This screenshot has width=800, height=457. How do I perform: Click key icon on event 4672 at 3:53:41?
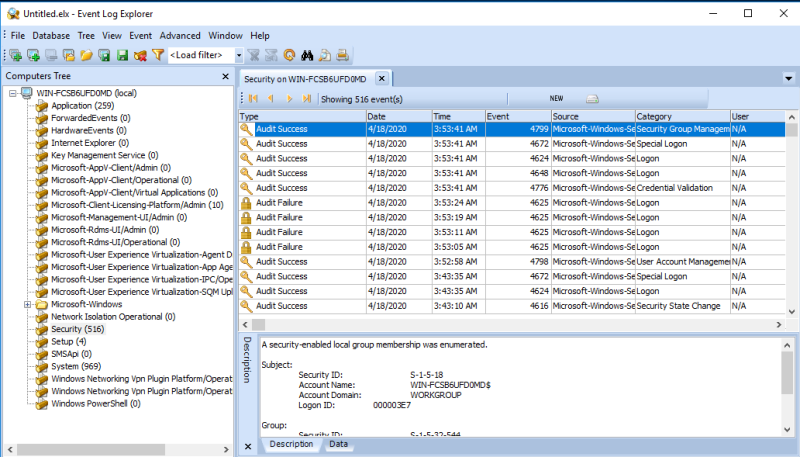(x=246, y=144)
